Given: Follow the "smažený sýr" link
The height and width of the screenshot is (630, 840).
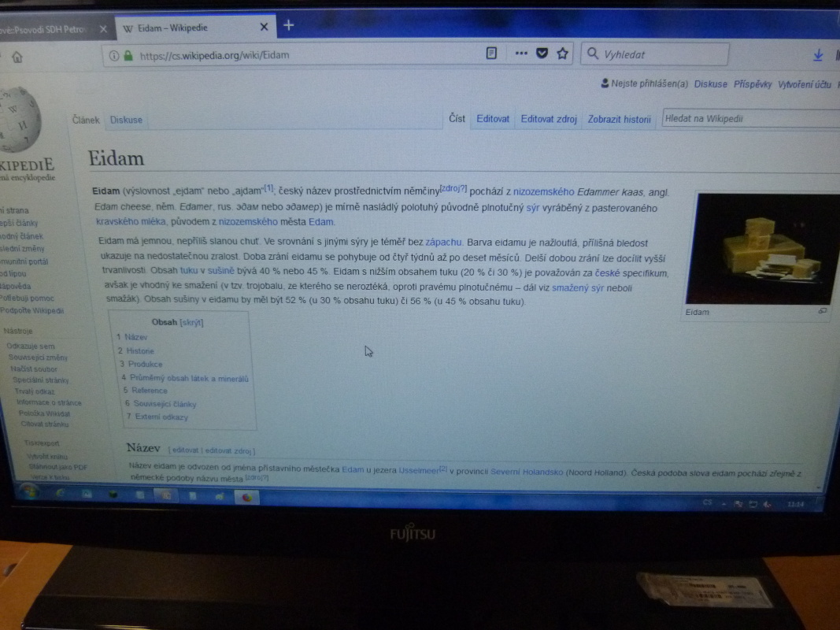Looking at the screenshot, I should point(579,288).
